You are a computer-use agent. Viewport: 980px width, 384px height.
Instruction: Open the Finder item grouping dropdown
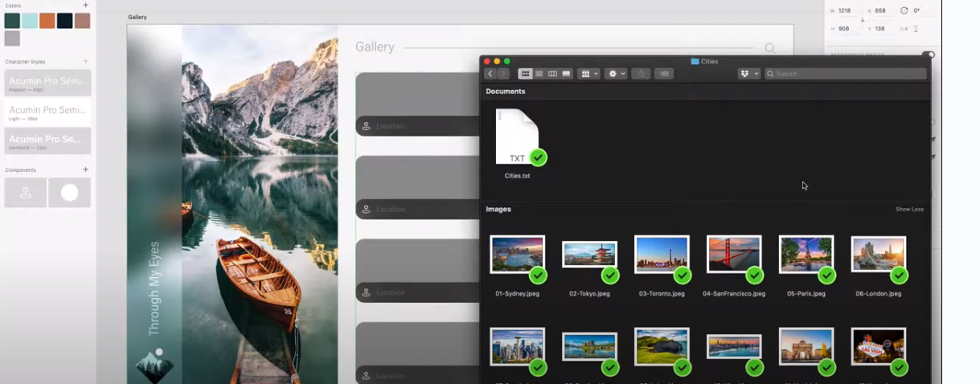click(x=589, y=74)
